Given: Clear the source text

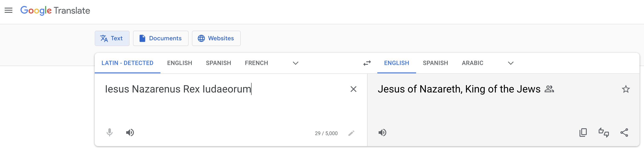Looking at the screenshot, I should [x=353, y=89].
